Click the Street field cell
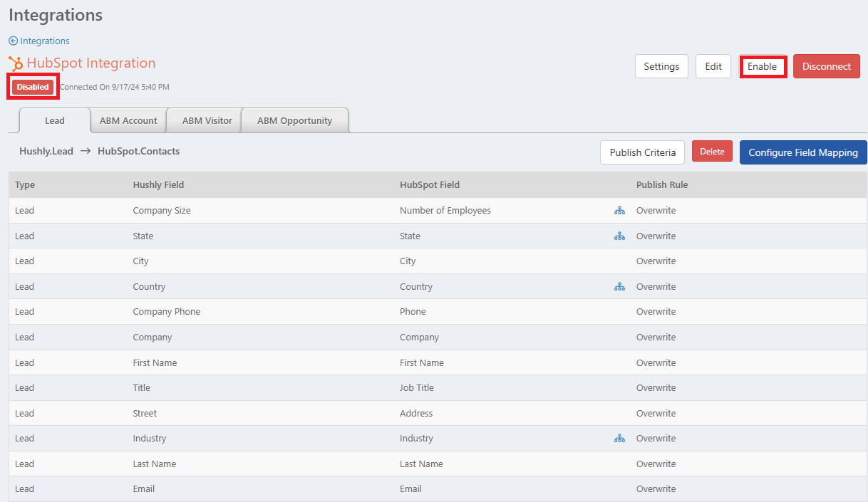 pyautogui.click(x=145, y=413)
